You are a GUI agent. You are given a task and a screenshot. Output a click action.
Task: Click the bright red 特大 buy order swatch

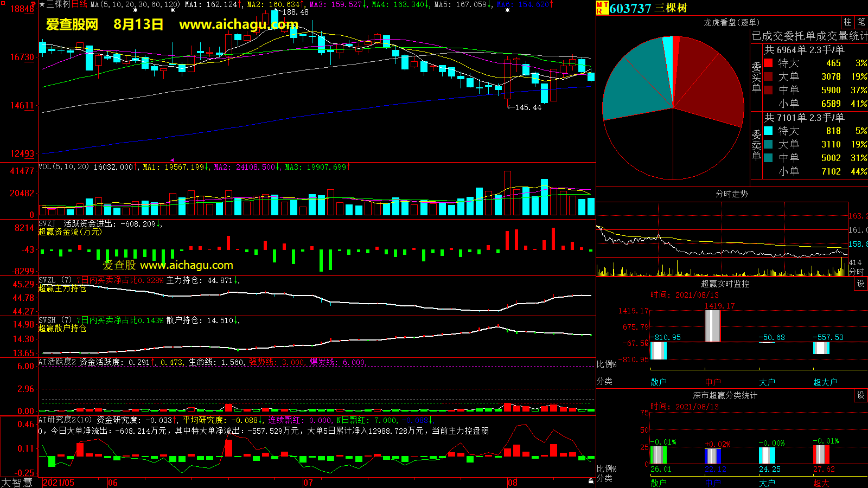pyautogui.click(x=768, y=63)
